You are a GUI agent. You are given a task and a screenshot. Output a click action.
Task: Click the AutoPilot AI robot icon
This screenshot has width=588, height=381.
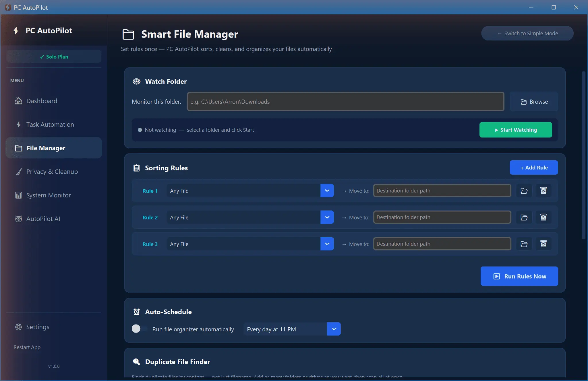[19, 219]
